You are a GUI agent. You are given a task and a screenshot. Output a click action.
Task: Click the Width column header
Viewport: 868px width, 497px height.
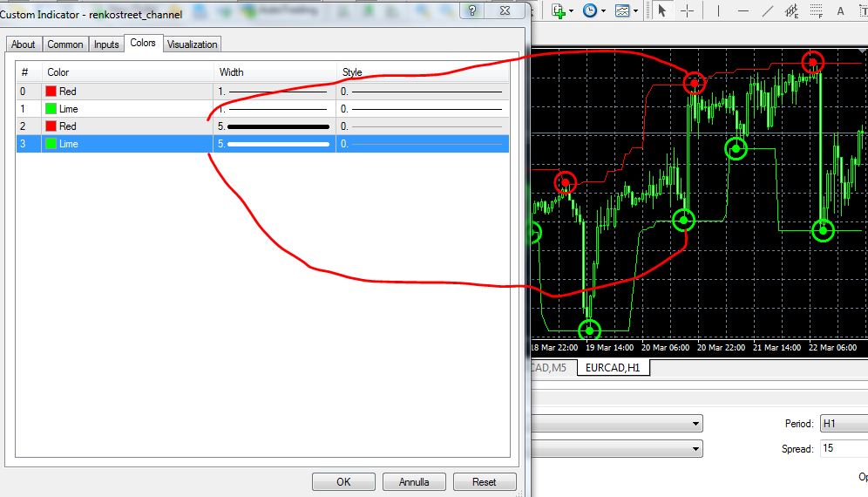tap(275, 72)
